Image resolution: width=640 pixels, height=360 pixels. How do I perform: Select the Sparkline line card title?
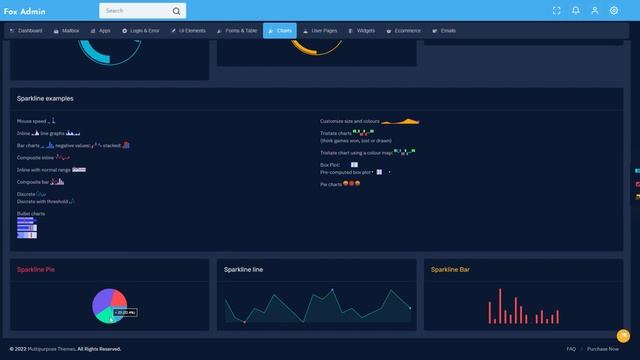tap(243, 269)
